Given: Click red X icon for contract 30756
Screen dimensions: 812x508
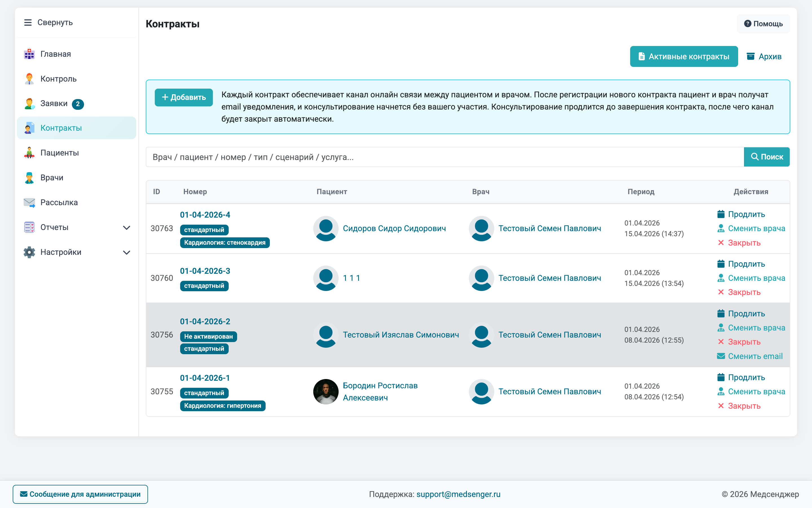Looking at the screenshot, I should (721, 342).
